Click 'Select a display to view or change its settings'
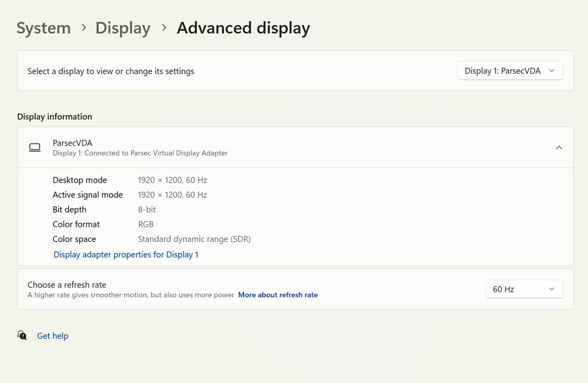 [x=111, y=71]
